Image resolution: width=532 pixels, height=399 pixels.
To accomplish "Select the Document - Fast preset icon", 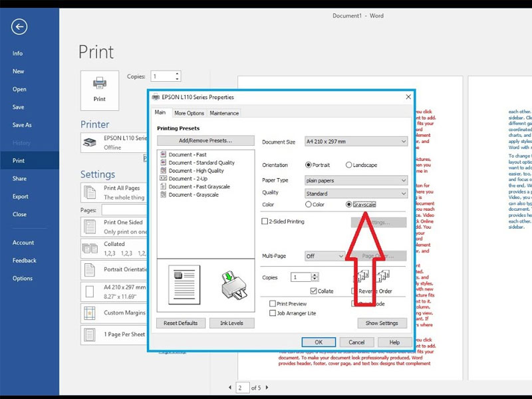I will [163, 154].
